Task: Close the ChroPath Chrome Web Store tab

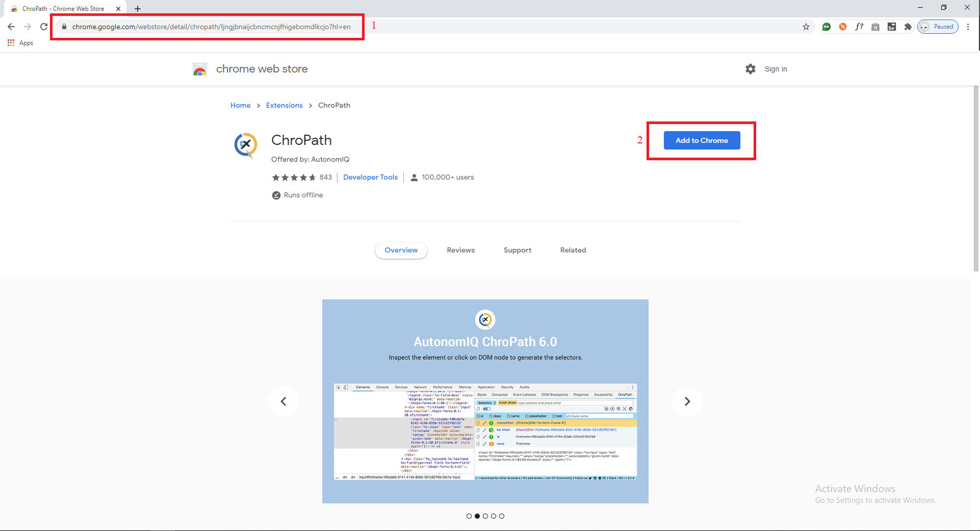Action: pos(118,8)
